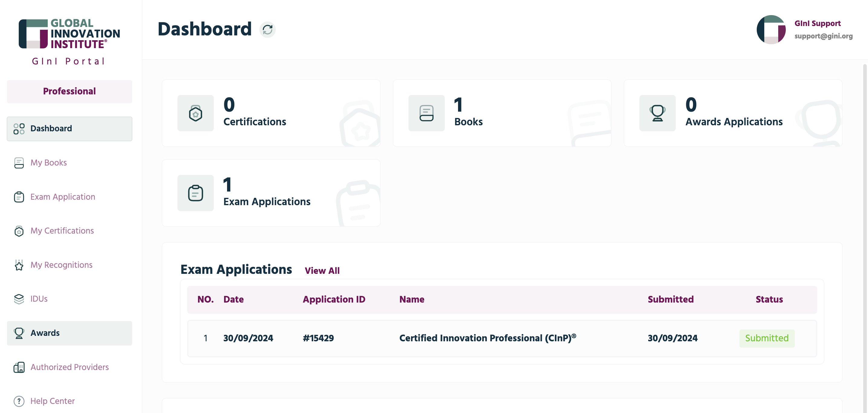Click the Exam Applications section heading
868x413 pixels.
point(236,269)
